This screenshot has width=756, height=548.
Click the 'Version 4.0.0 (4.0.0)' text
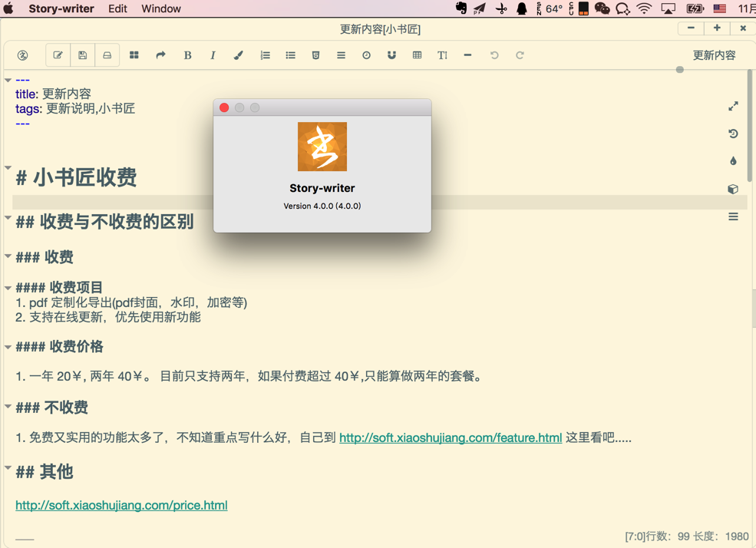pyautogui.click(x=322, y=206)
